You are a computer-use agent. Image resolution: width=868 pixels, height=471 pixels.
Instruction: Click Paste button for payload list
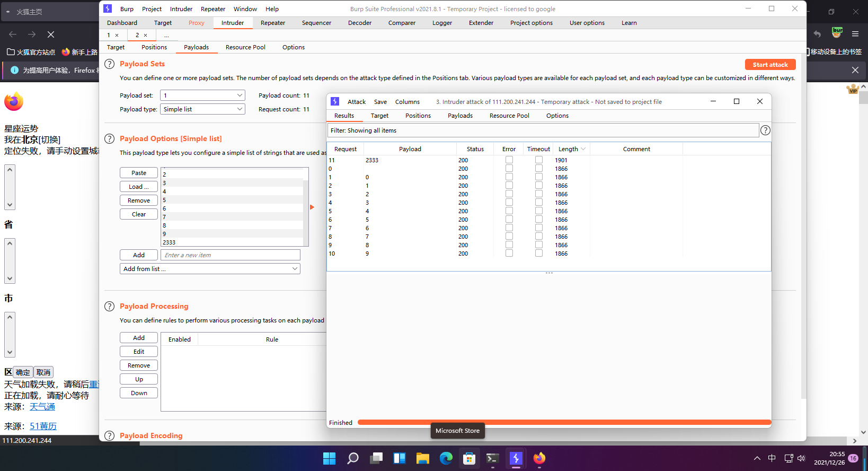coord(139,173)
